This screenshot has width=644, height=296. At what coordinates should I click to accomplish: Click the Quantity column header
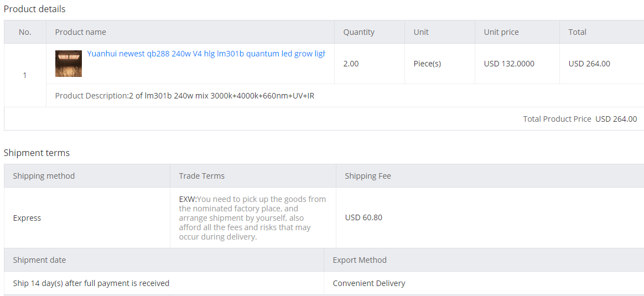point(359,32)
